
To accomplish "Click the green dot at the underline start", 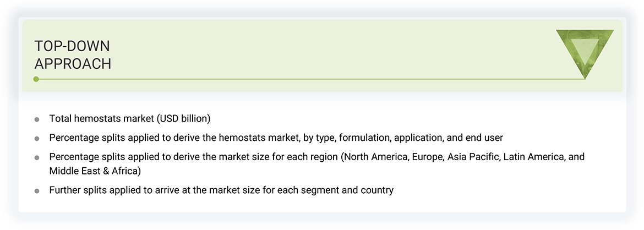I will click(x=36, y=79).
